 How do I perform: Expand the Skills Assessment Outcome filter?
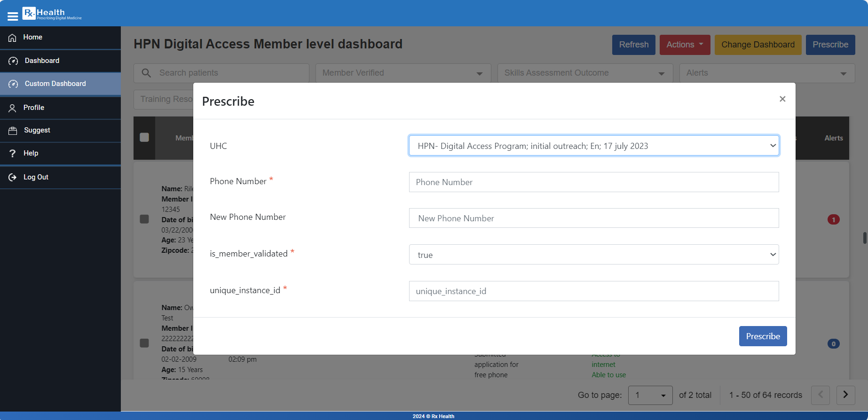pos(585,73)
